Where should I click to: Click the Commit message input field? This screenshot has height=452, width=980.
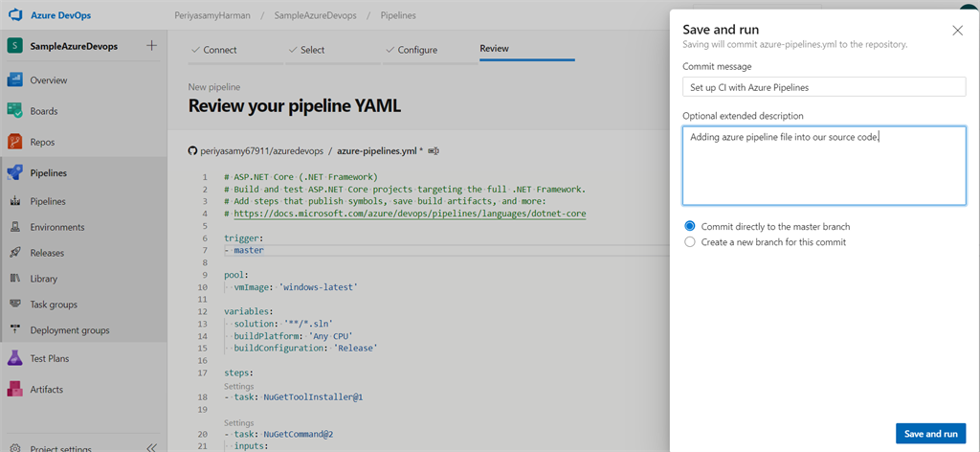point(824,87)
